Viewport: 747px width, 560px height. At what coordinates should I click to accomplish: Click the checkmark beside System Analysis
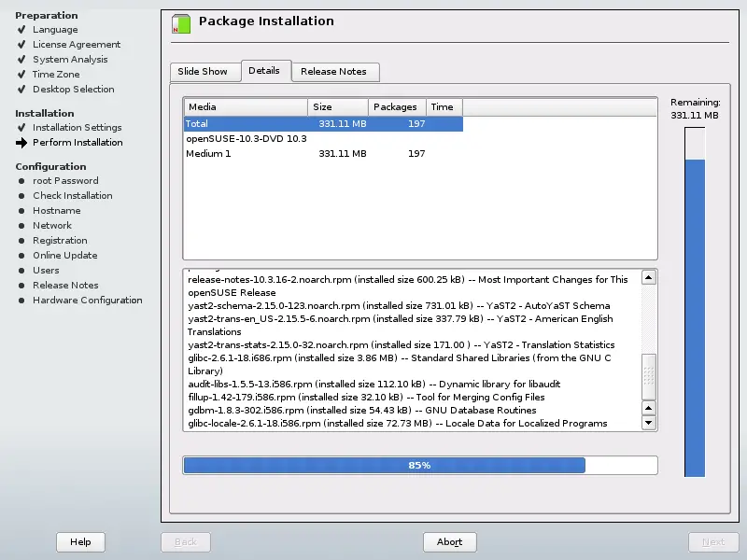(x=21, y=60)
